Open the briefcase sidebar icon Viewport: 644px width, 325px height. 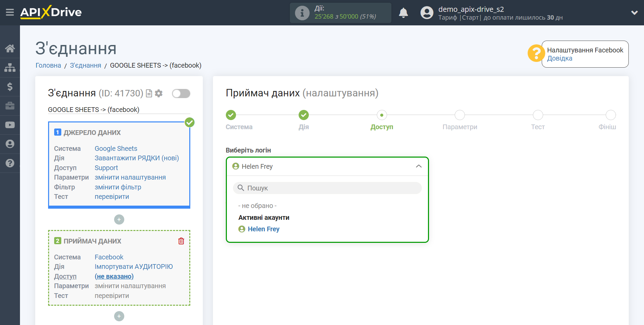pyautogui.click(x=10, y=106)
